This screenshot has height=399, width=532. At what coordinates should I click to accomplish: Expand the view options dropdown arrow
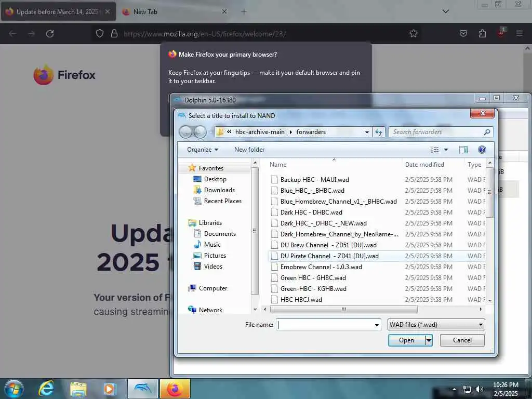pyautogui.click(x=446, y=150)
